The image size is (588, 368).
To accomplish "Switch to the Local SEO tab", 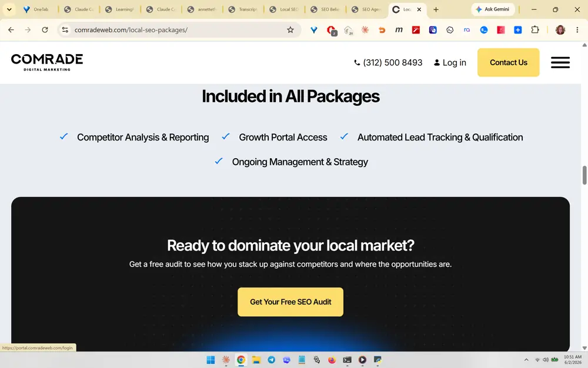I will [284, 9].
